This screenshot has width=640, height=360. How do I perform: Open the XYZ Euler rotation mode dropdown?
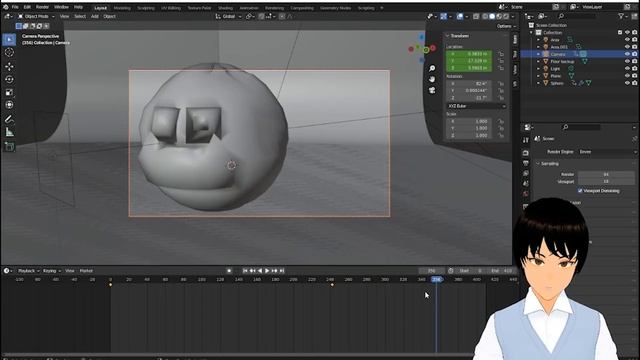[x=476, y=106]
